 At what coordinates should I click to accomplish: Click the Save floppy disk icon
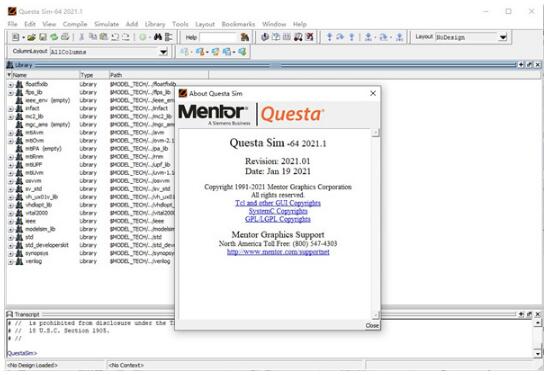[43, 37]
